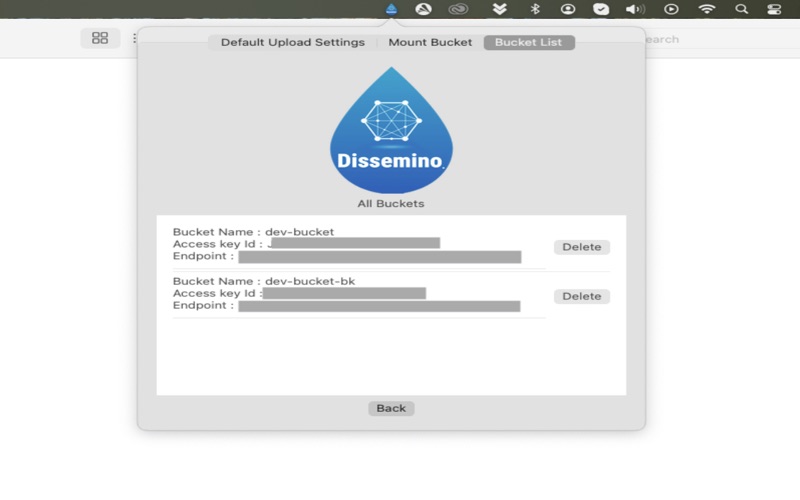800x500 pixels.
Task: Open the volume control in the menu bar
Action: tap(635, 9)
